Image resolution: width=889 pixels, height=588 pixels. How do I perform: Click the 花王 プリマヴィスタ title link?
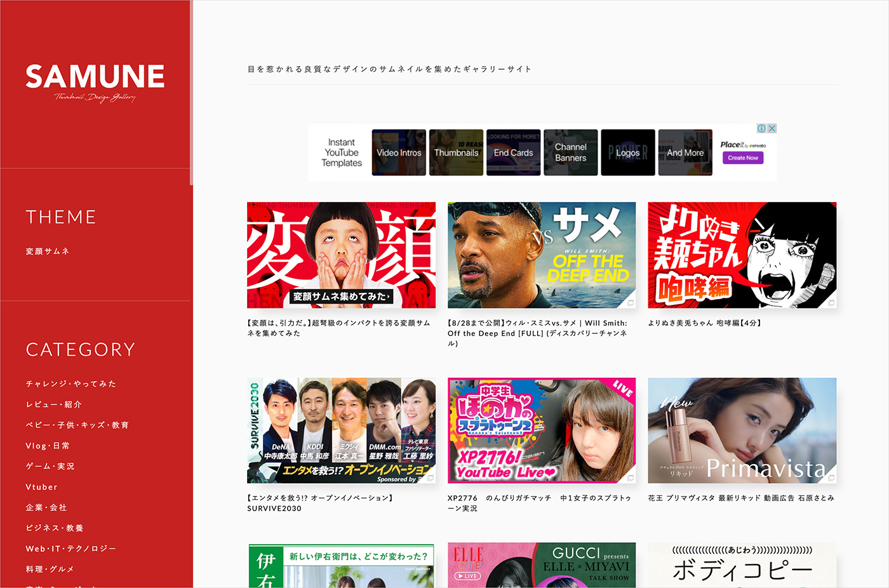pyautogui.click(x=741, y=498)
